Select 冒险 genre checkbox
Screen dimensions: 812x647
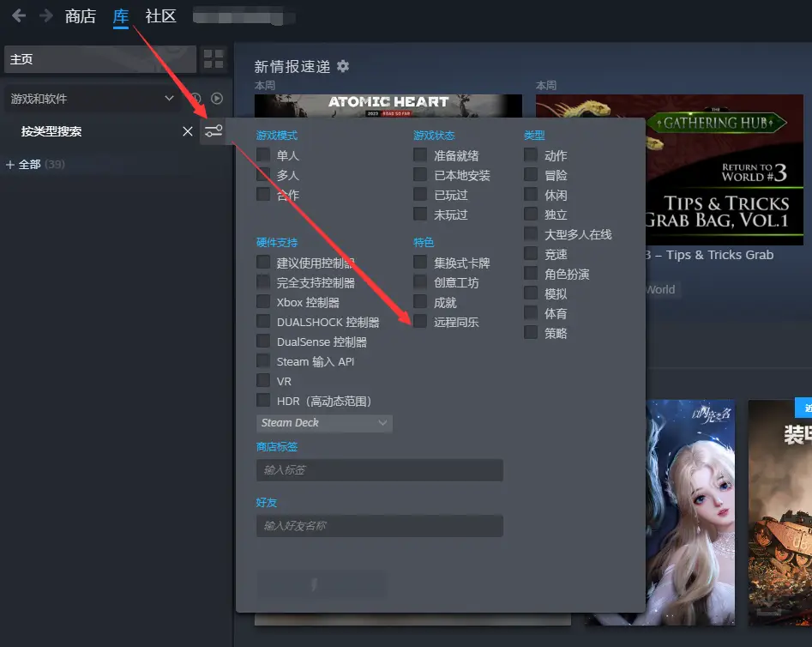[x=530, y=174]
